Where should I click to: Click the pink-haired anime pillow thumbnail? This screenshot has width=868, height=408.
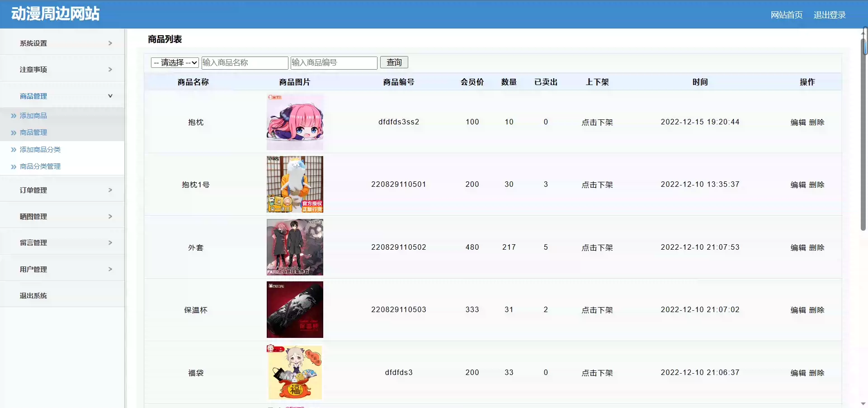tap(295, 122)
